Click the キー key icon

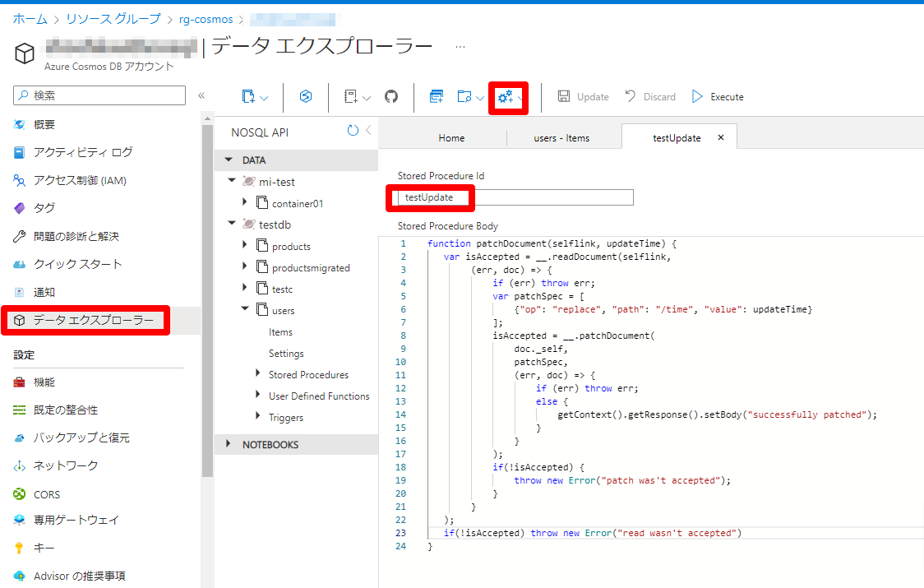(x=19, y=548)
